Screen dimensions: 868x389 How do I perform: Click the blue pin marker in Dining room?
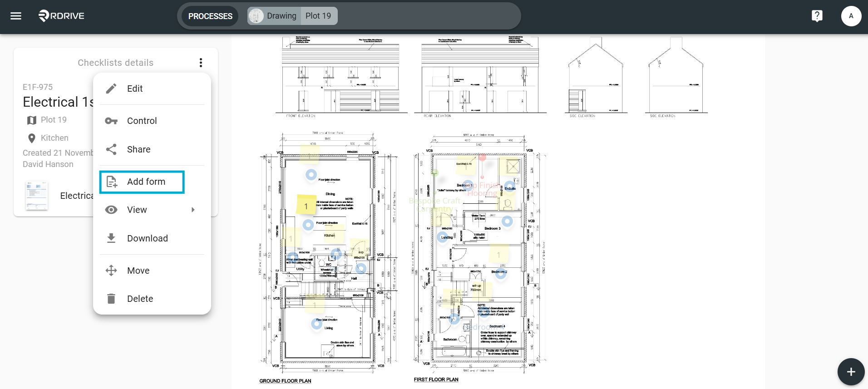pyautogui.click(x=311, y=174)
